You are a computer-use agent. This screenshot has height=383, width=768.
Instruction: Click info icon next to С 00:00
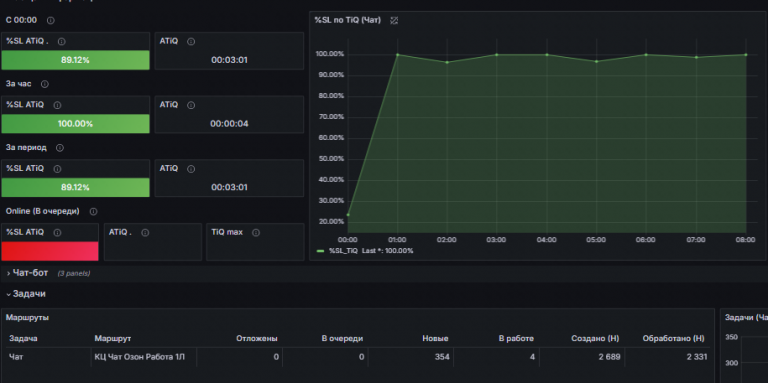click(x=50, y=21)
